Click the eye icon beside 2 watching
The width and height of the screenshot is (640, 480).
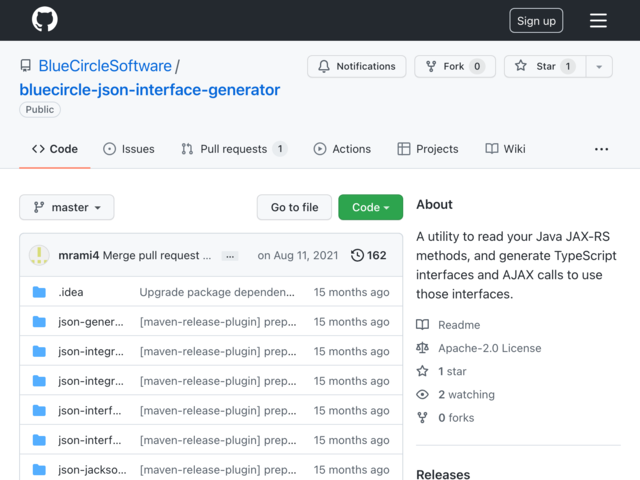coord(422,395)
